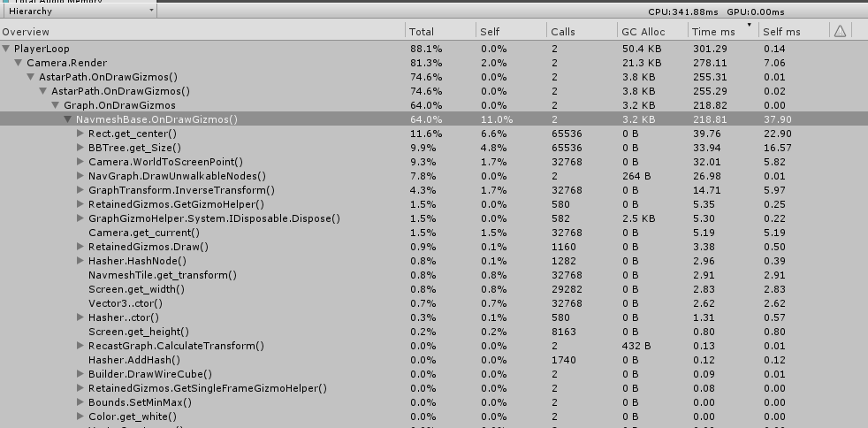Image resolution: width=868 pixels, height=428 pixels.
Task: Expand GraphGizmoHelper.System.IDisposable.Dispose() row
Action: point(80,218)
